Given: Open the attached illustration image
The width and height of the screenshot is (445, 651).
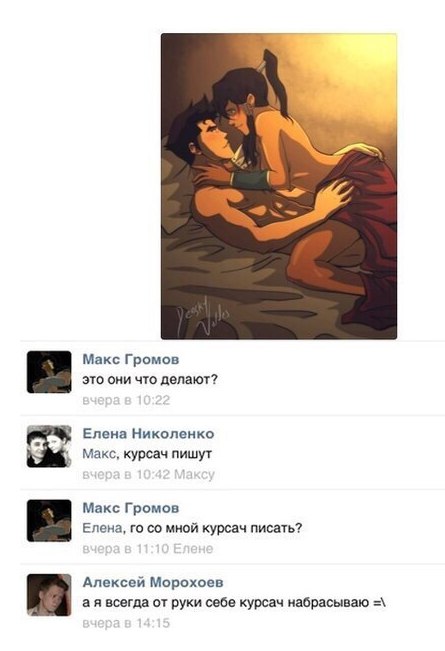Looking at the screenshot, I should point(279,186).
